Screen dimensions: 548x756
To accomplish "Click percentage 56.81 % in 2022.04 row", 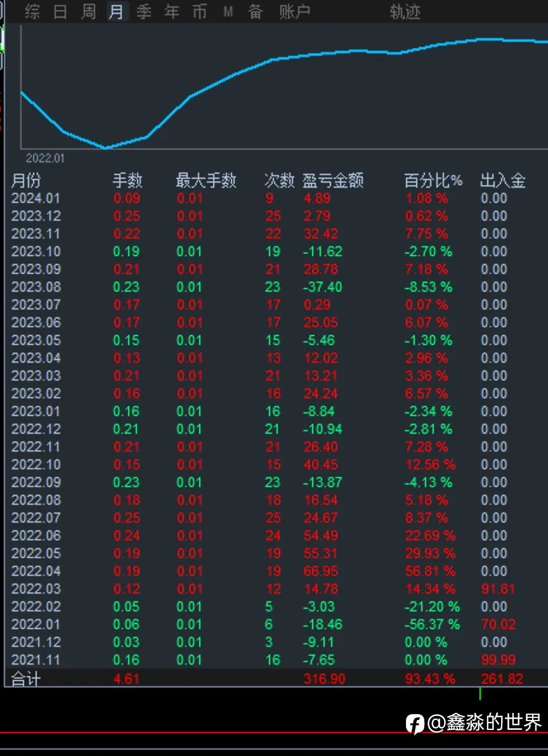I will [x=430, y=571].
